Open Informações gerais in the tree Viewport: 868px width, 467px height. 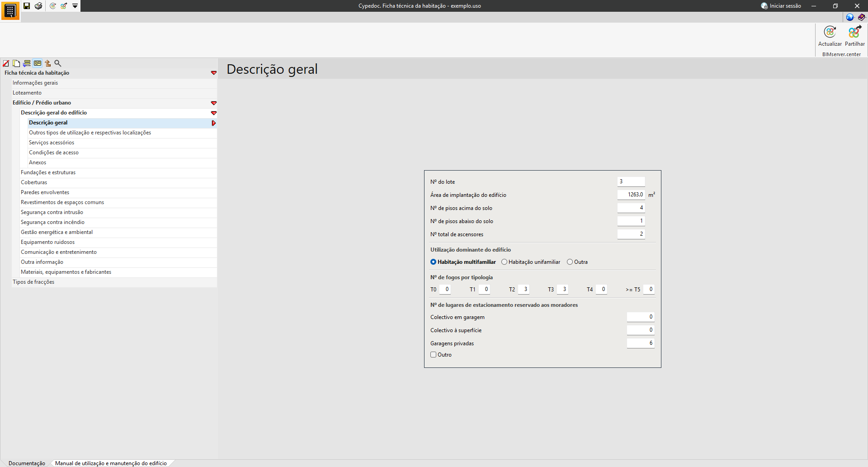point(114,83)
